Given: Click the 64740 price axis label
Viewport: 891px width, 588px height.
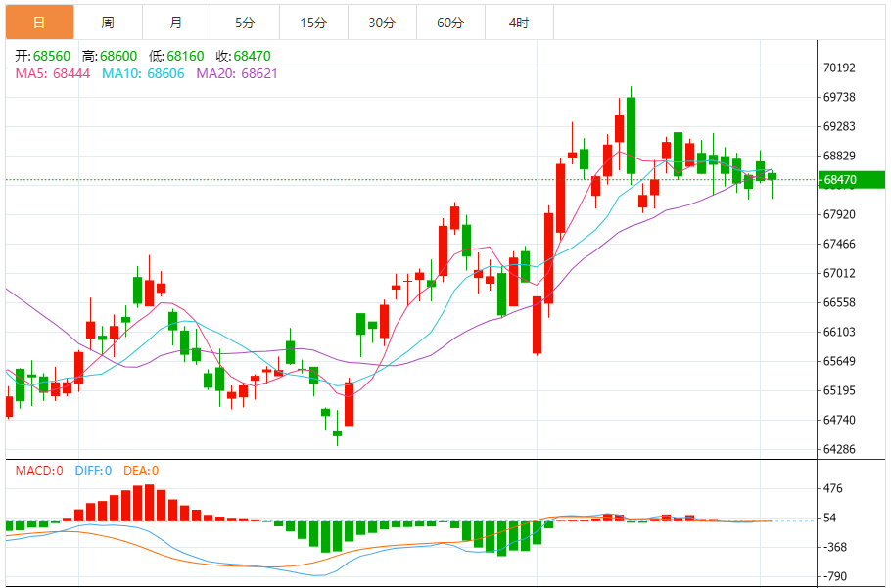Looking at the screenshot, I should pyautogui.click(x=839, y=420).
